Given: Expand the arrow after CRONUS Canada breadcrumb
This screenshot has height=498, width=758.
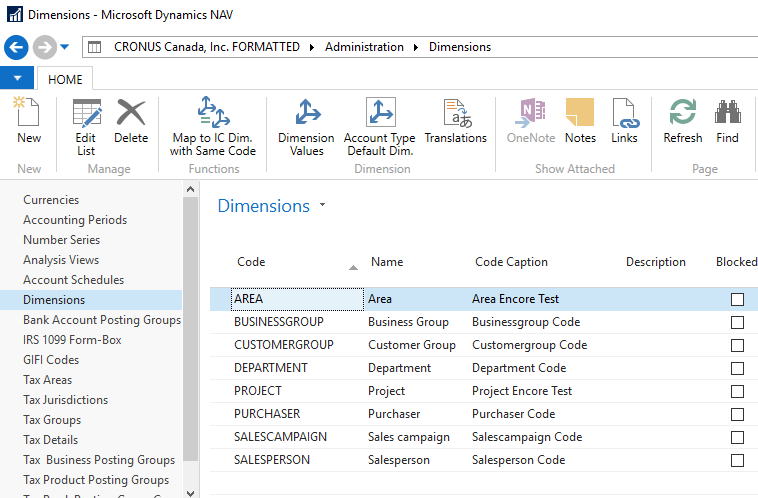Looking at the screenshot, I should pyautogui.click(x=312, y=47).
